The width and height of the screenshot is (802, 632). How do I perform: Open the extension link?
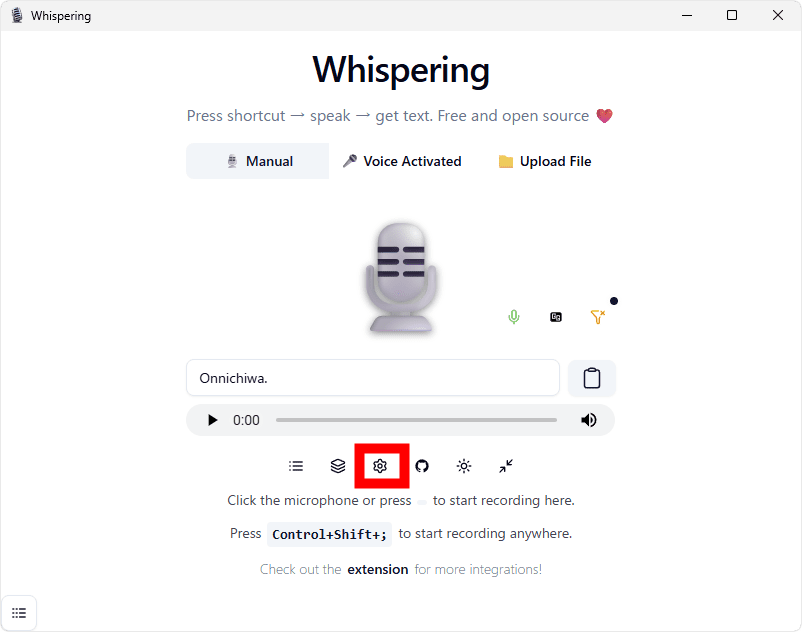[x=378, y=569]
